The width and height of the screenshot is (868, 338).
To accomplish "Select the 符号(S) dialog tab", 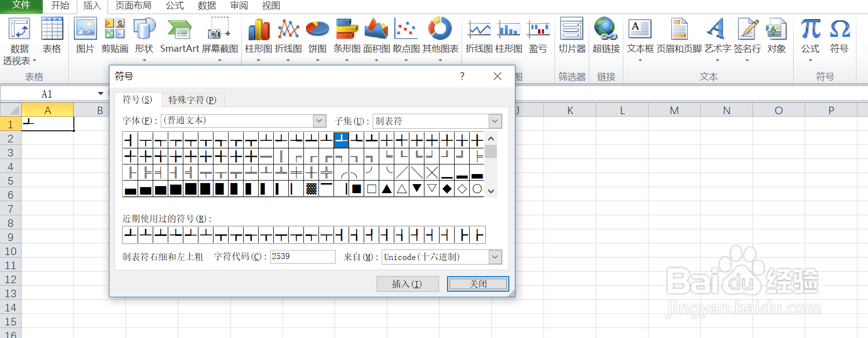I will pyautogui.click(x=137, y=100).
